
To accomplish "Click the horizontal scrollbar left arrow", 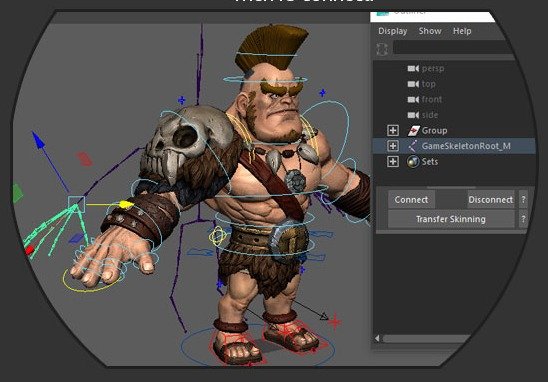I will click(377, 338).
